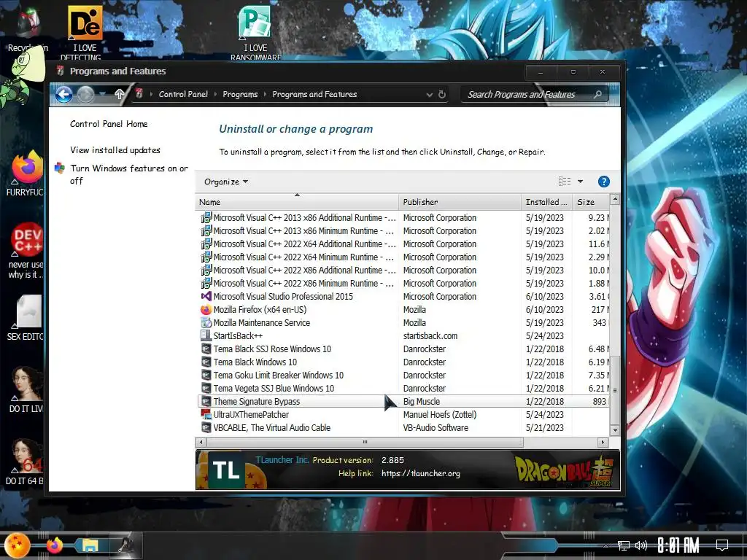Expand the address bar history dropdown
Viewport: 747px width, 560px height.
[x=429, y=94]
